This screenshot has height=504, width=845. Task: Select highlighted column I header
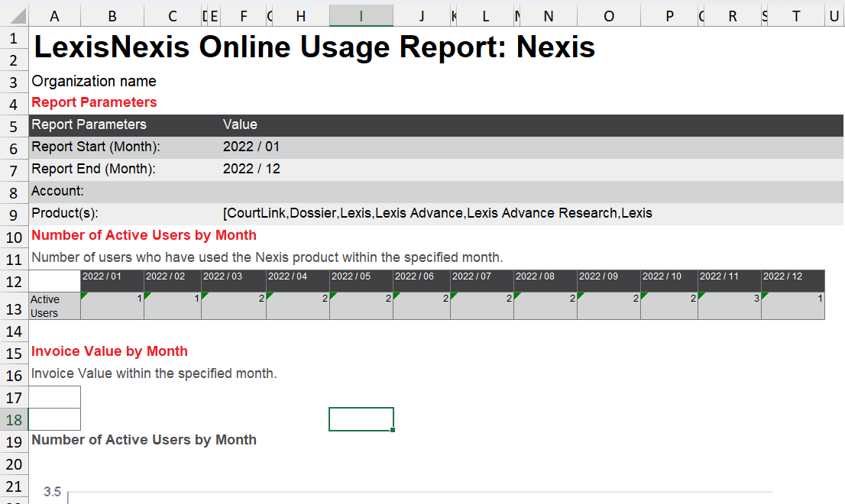tap(361, 16)
